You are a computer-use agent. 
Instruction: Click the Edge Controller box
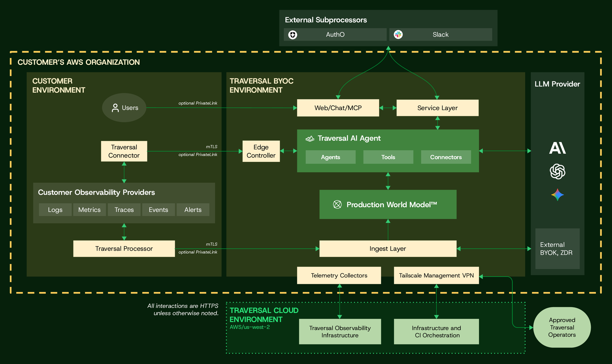tap(261, 151)
